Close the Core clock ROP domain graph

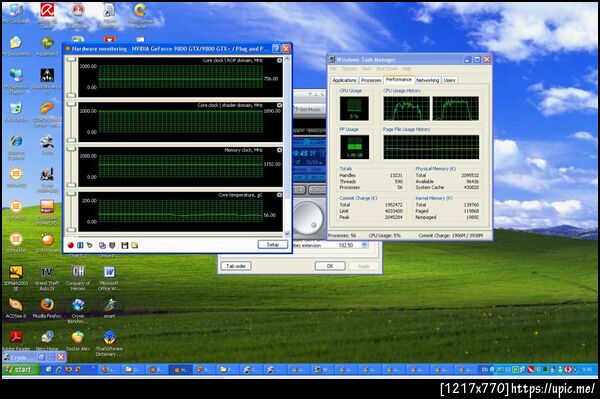(279, 60)
